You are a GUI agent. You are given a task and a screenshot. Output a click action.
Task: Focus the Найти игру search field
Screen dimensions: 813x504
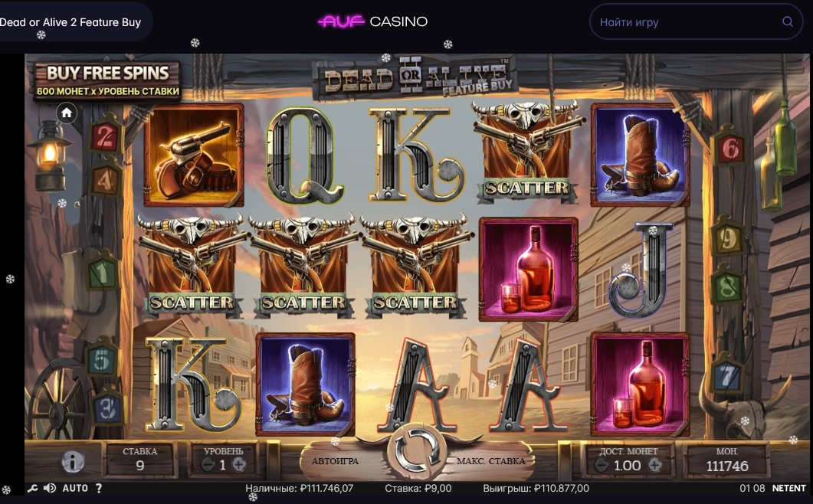tap(697, 21)
